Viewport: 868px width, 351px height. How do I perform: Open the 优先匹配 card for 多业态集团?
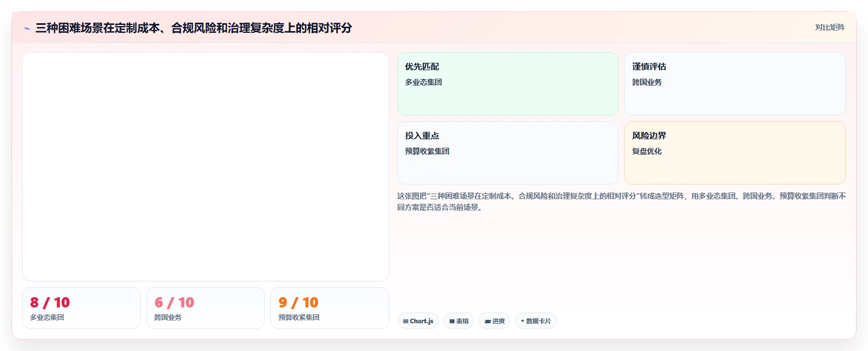[x=508, y=84]
